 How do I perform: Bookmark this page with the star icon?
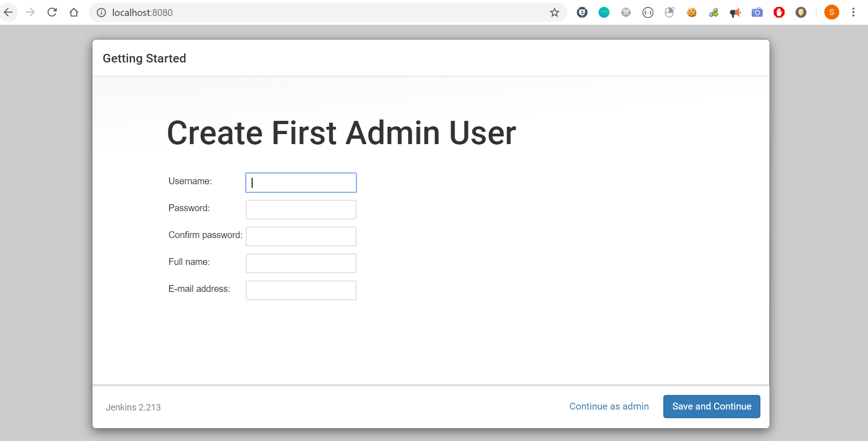click(554, 12)
